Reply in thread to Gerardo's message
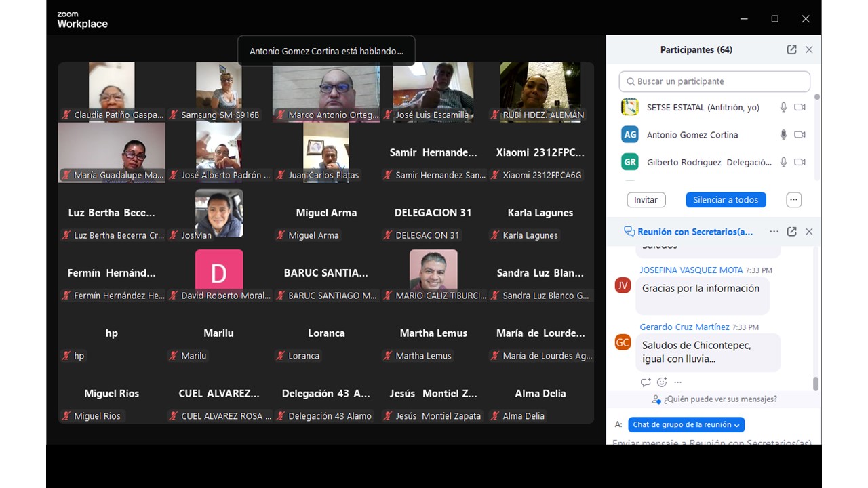Image resolution: width=868 pixels, height=488 pixels. 646,382
